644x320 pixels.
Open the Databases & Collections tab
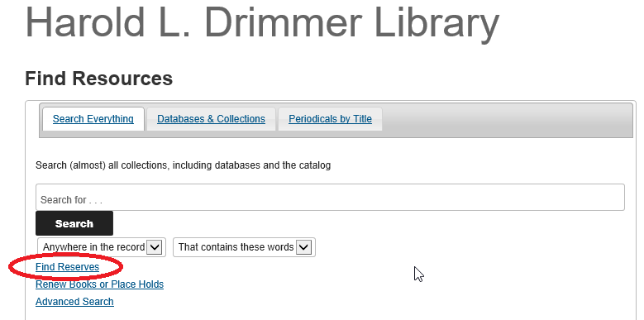(x=211, y=119)
